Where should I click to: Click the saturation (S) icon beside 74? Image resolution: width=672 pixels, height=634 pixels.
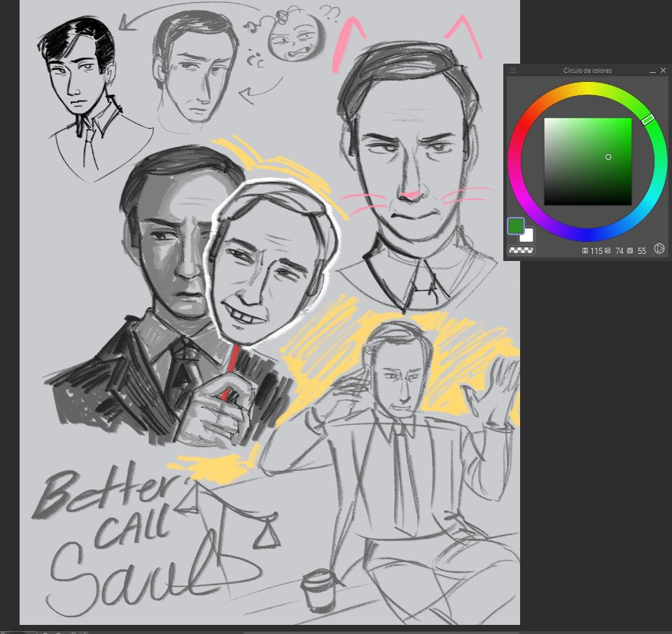pyautogui.click(x=607, y=250)
